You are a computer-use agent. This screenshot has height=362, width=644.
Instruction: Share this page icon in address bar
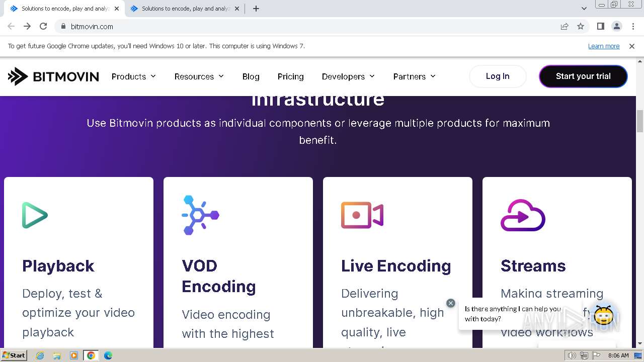click(x=565, y=26)
